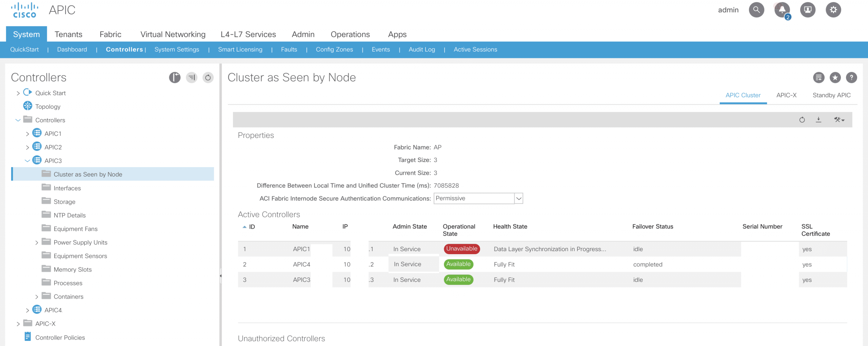Click the Cisco logo

tap(24, 10)
